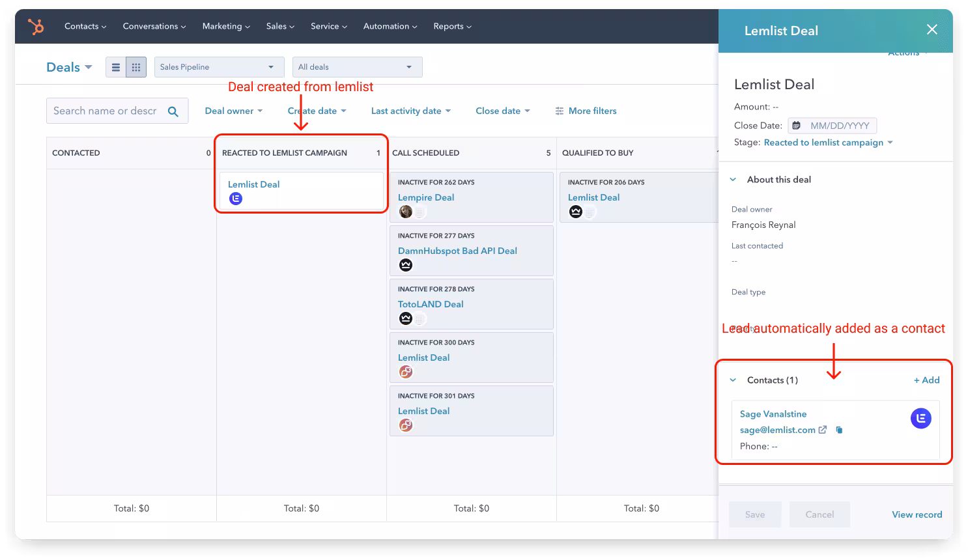The width and height of the screenshot is (968, 560).
Task: Change stage via Reacted to lemlist campaign dropdown
Action: point(828,143)
